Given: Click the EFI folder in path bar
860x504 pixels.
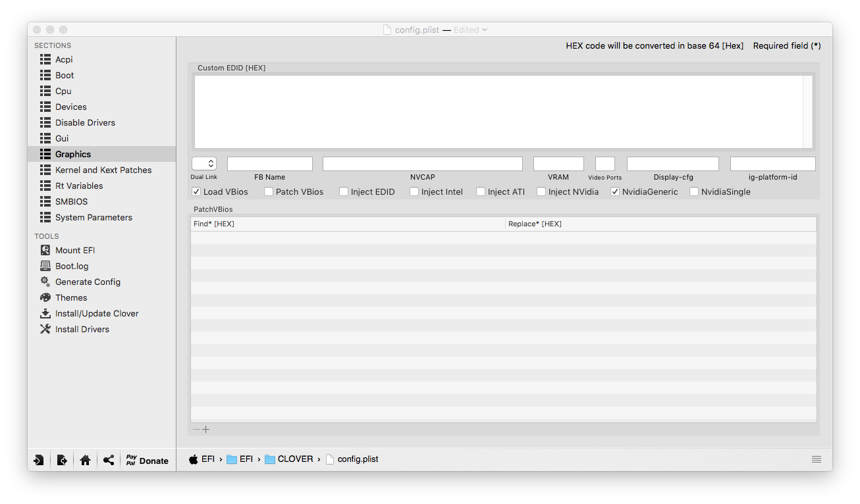Looking at the screenshot, I should pos(240,459).
